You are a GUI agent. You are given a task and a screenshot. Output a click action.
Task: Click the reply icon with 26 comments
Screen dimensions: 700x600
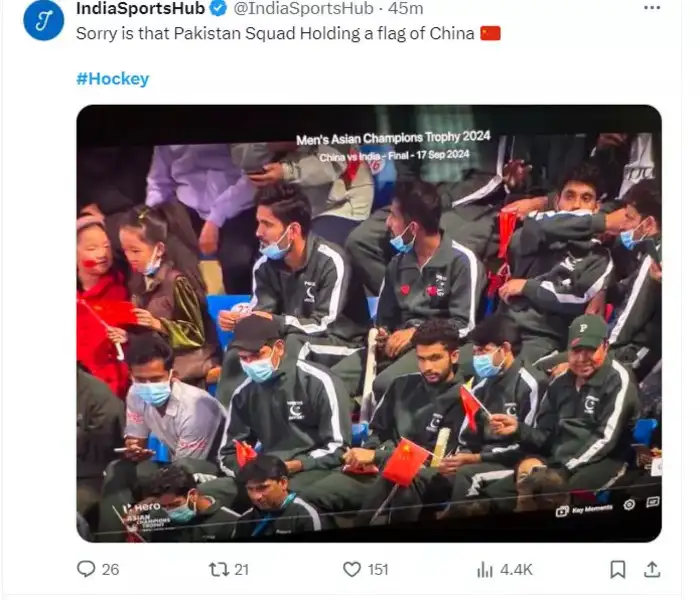(x=86, y=569)
